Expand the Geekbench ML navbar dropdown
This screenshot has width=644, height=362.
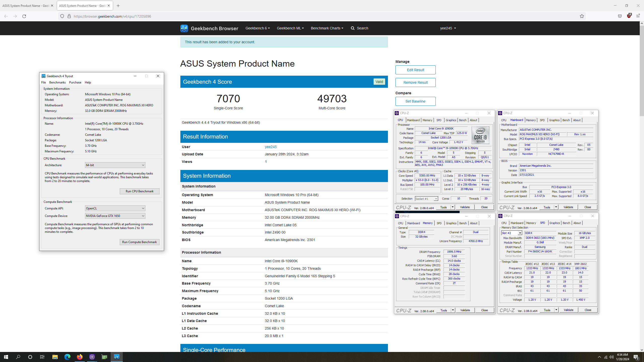[x=290, y=28]
